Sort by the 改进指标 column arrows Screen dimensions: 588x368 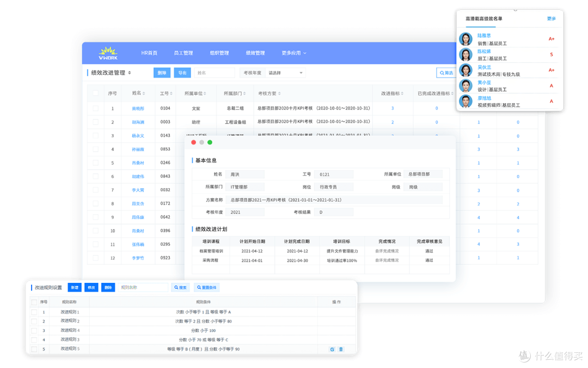(402, 94)
